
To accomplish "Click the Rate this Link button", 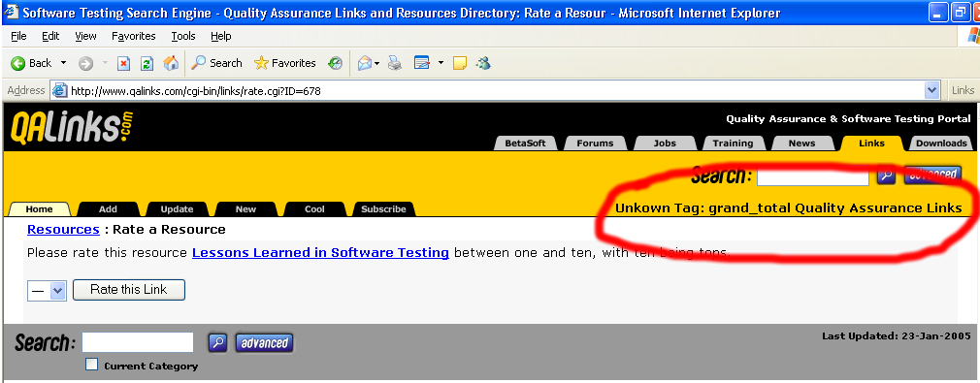I will 129,290.
